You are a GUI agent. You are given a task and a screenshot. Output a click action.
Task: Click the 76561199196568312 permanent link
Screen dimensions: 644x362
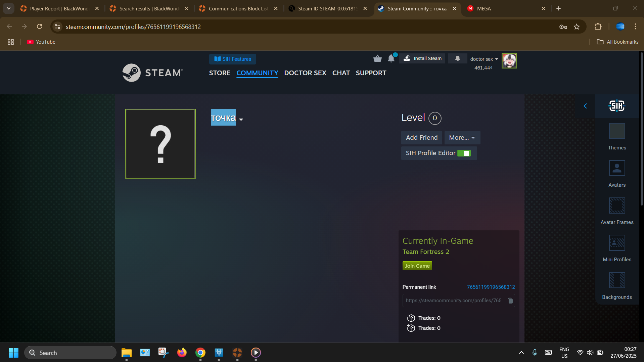point(491,287)
